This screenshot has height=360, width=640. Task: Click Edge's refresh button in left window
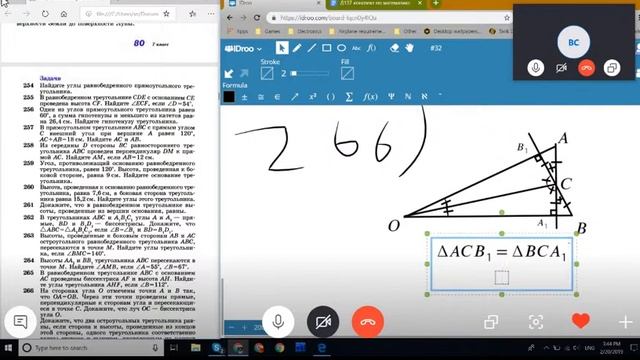tap(45, 13)
